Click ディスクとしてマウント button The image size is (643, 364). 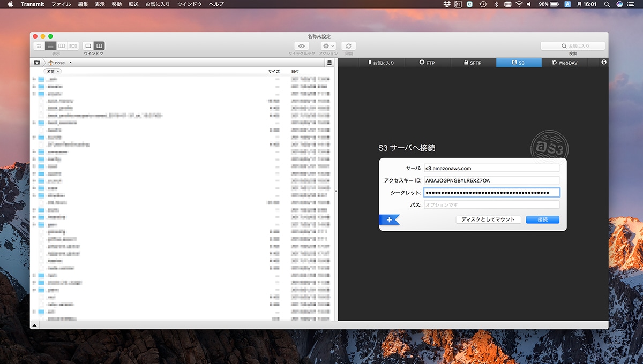coord(488,219)
